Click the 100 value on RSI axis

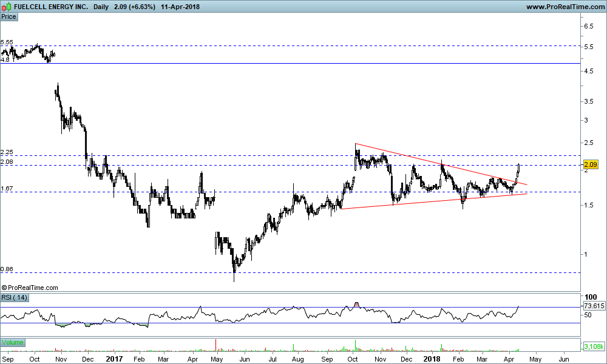coord(591,297)
